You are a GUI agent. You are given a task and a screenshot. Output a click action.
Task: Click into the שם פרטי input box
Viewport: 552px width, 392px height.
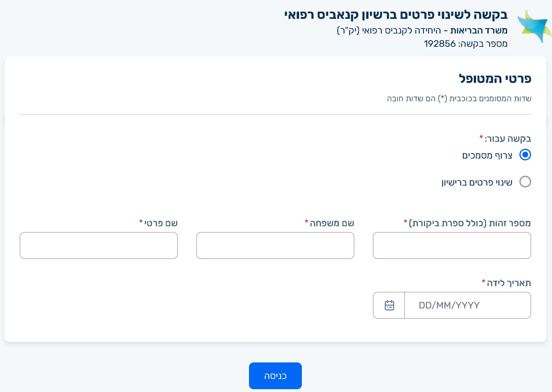tap(99, 246)
